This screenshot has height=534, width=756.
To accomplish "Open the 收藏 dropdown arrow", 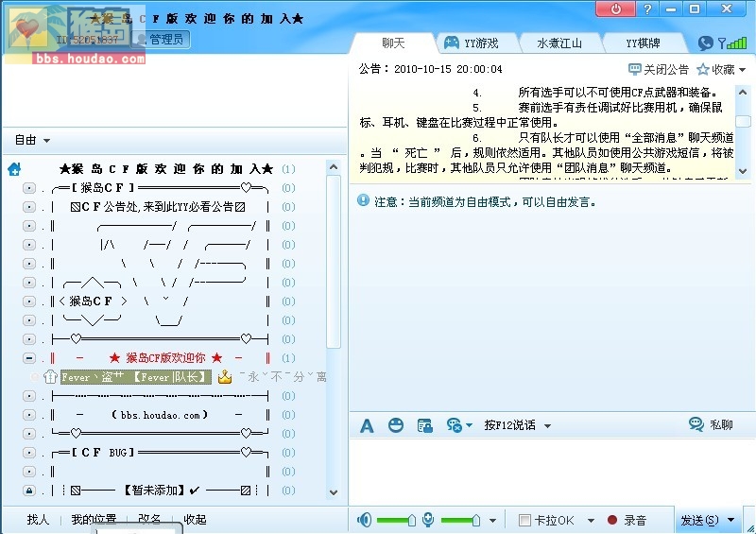I will tap(743, 70).
